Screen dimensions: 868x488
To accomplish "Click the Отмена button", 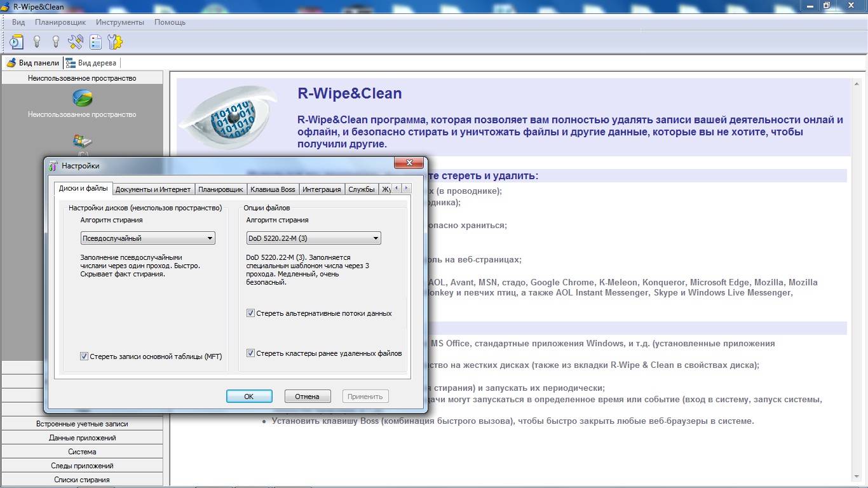I will [x=307, y=396].
